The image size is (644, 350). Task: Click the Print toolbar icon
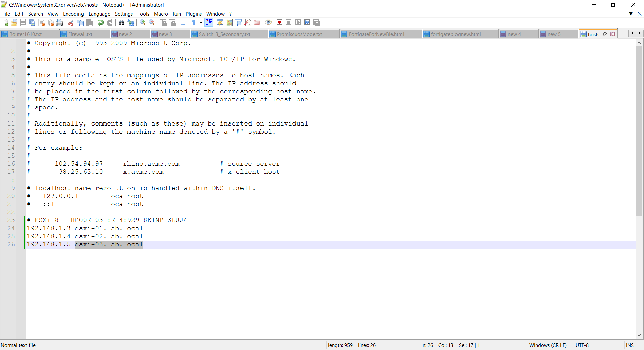click(x=59, y=22)
